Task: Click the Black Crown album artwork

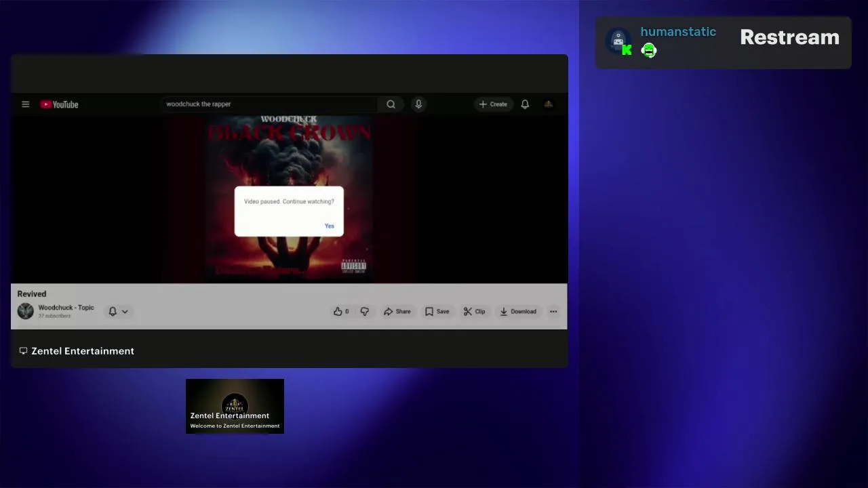Action: tap(290, 198)
